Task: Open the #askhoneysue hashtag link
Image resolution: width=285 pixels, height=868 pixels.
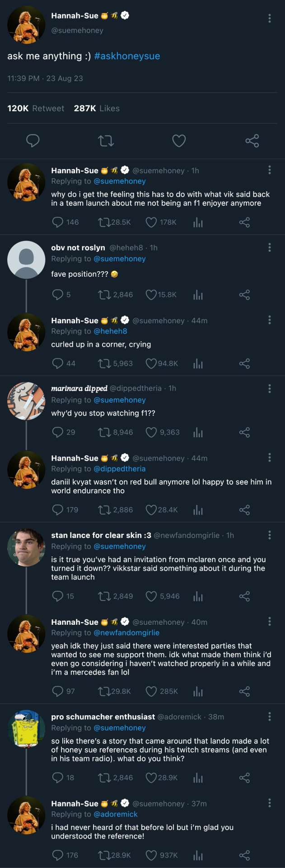Action: [127, 56]
